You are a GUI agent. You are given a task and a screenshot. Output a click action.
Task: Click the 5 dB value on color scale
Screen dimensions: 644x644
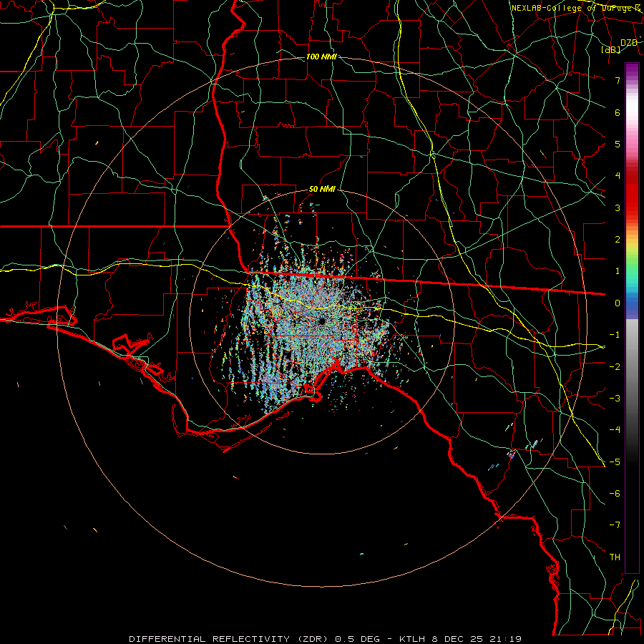pyautogui.click(x=618, y=144)
